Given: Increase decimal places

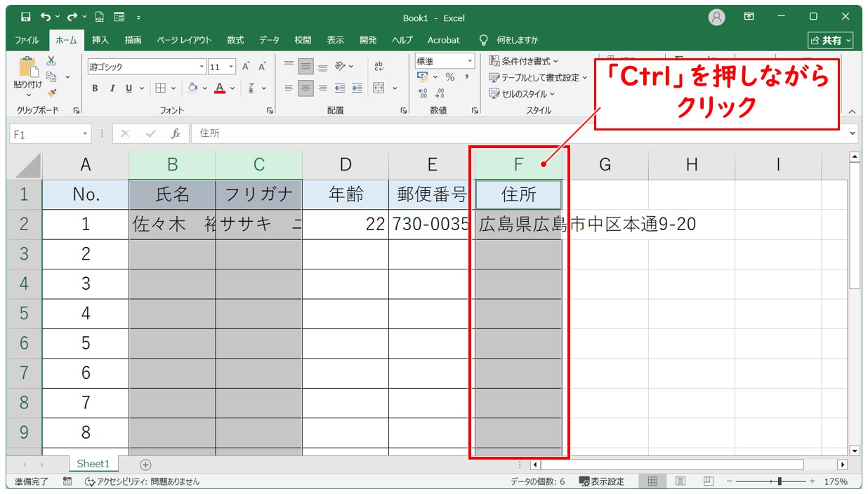Looking at the screenshot, I should pos(423,93).
